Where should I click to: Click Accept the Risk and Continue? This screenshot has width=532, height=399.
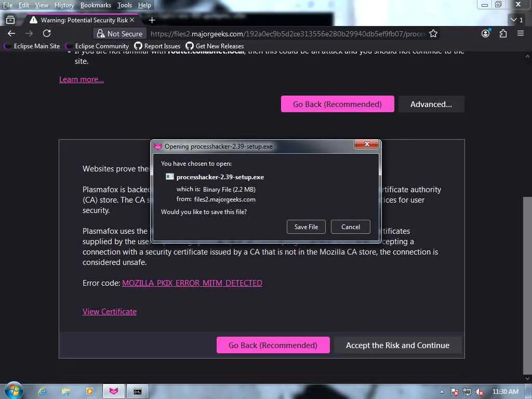[397, 345]
